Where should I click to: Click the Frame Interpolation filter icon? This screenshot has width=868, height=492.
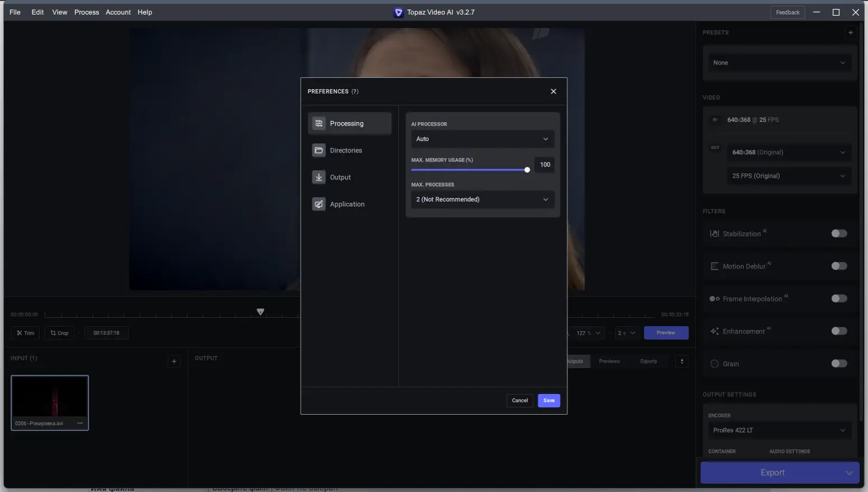coord(715,299)
